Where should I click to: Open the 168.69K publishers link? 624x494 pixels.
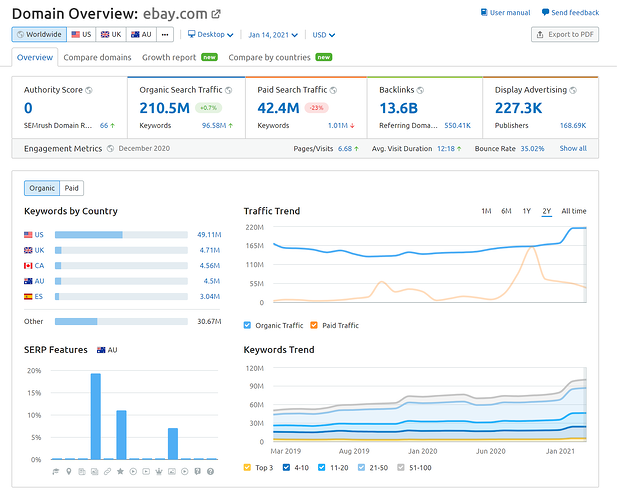(573, 125)
